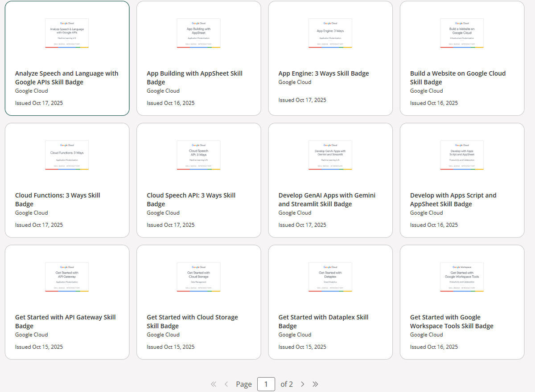The width and height of the screenshot is (535, 392).
Task: Open Get Started with API Gateway badge image
Action: point(67,277)
